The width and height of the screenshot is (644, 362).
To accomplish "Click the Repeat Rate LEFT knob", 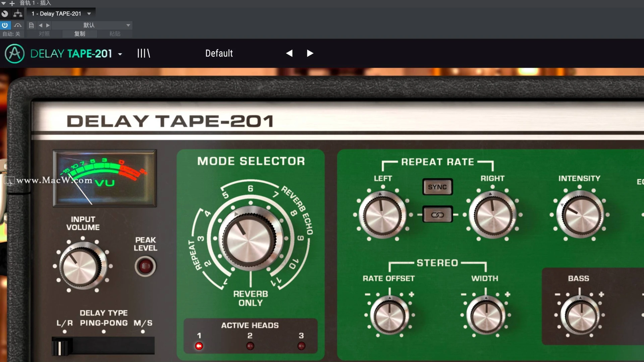I will point(382,215).
